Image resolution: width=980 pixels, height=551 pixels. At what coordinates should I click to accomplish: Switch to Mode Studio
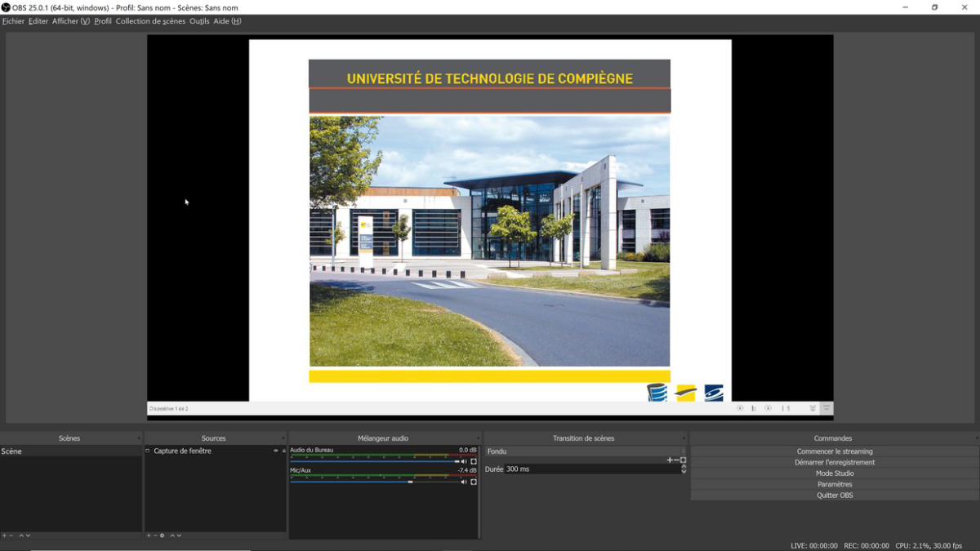coord(835,473)
